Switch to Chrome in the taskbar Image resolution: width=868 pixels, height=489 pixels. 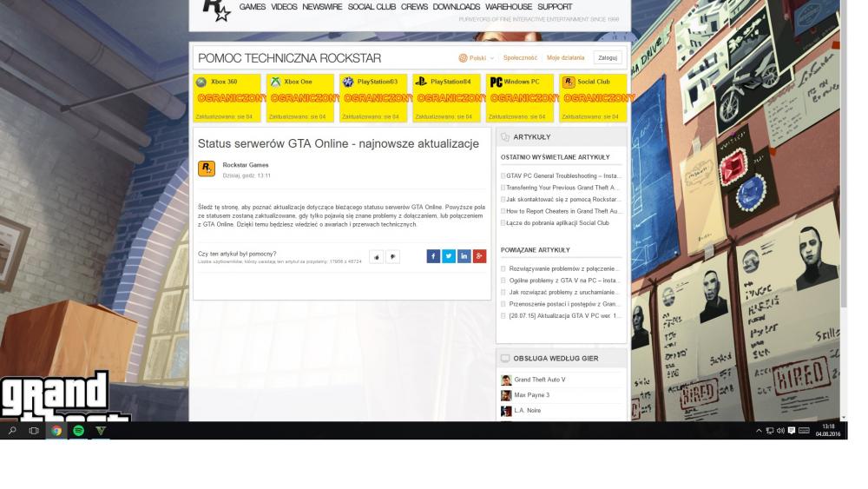pos(56,430)
